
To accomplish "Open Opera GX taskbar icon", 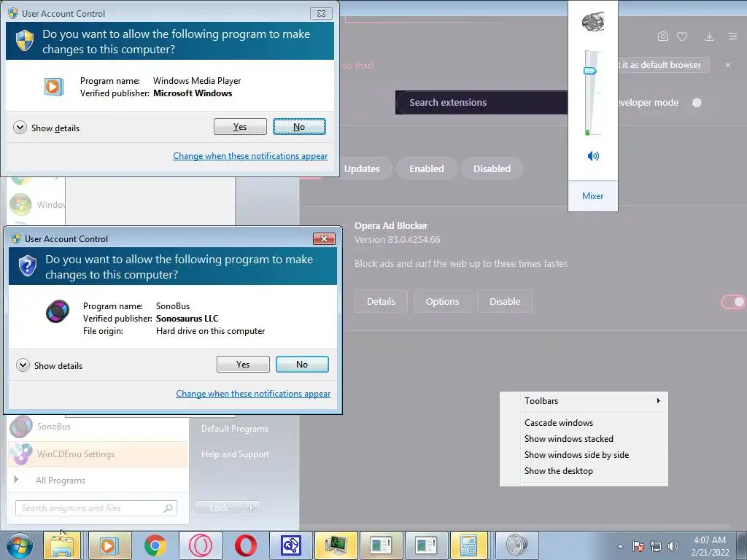I will pos(200,545).
